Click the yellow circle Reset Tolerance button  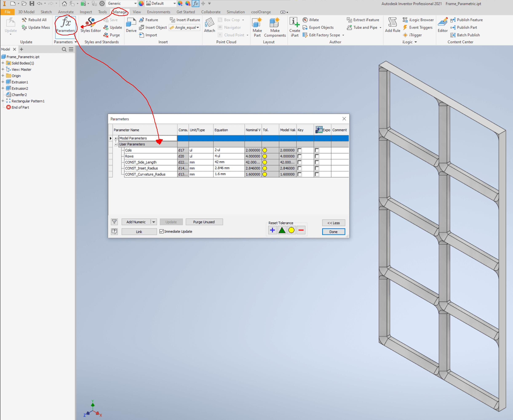tap(291, 230)
